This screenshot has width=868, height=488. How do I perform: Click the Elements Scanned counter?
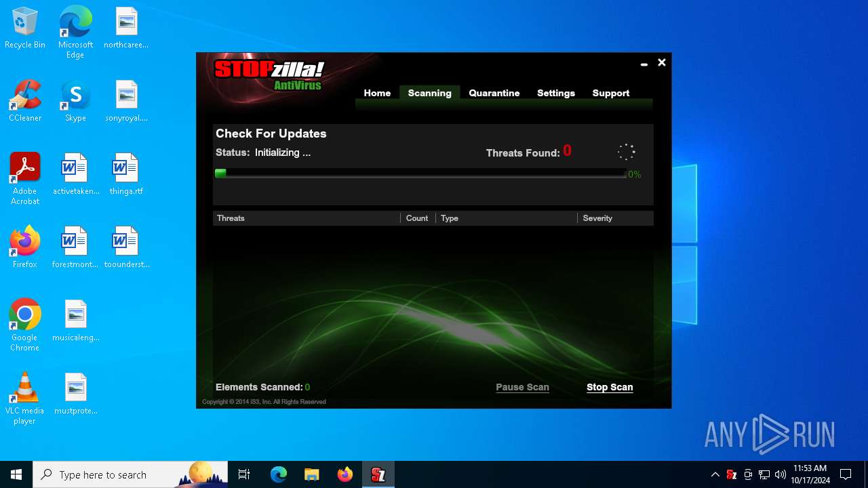[263, 387]
